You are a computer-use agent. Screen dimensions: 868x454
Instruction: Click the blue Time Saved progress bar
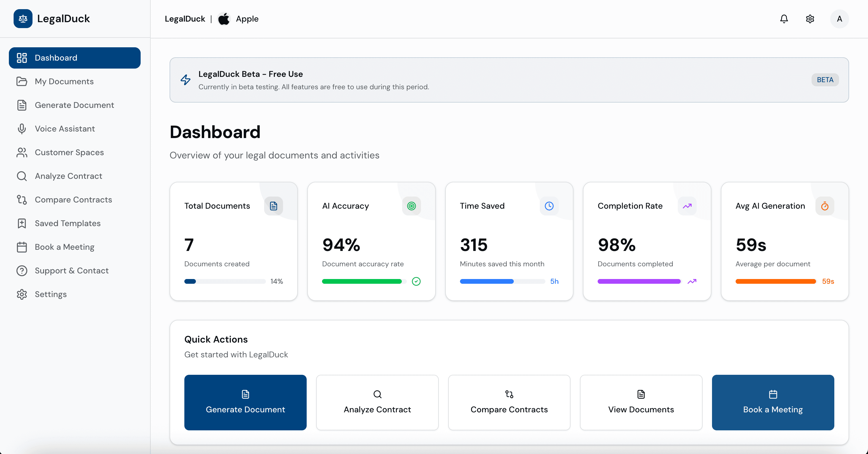click(502, 281)
